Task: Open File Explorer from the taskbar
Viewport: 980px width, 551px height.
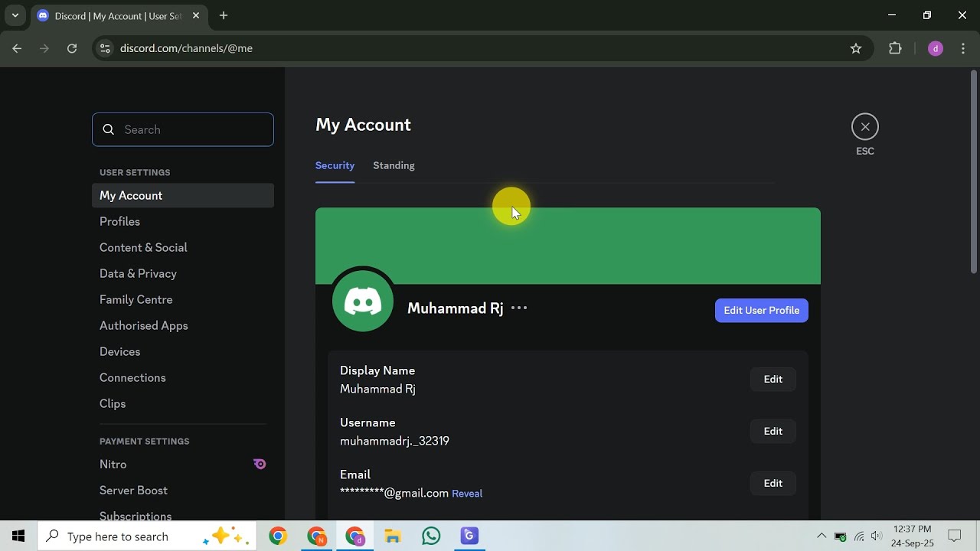Action: [x=393, y=536]
